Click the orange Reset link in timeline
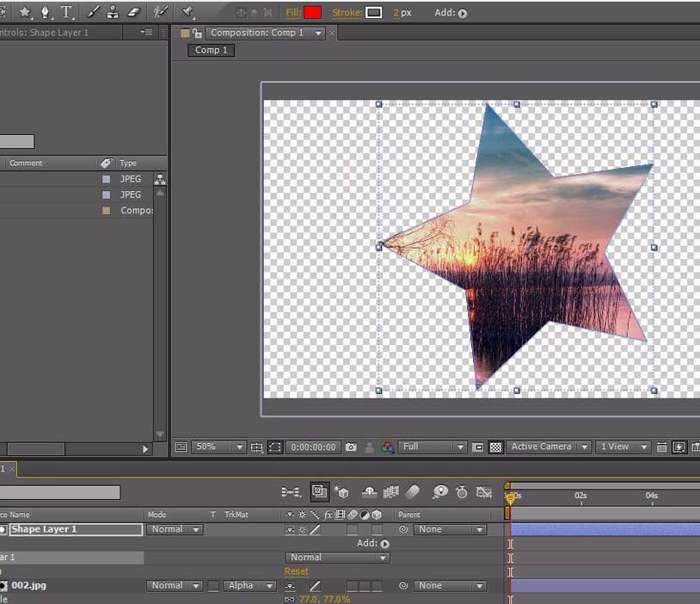 click(x=297, y=571)
